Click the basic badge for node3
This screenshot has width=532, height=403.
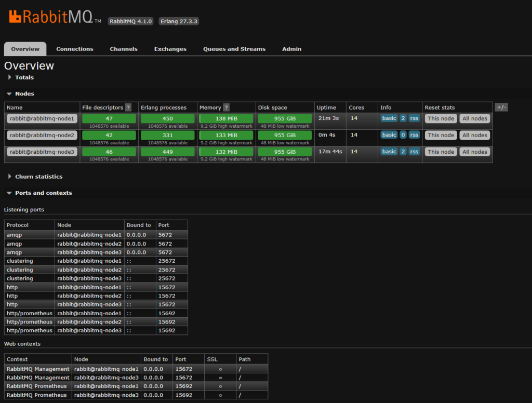click(389, 151)
